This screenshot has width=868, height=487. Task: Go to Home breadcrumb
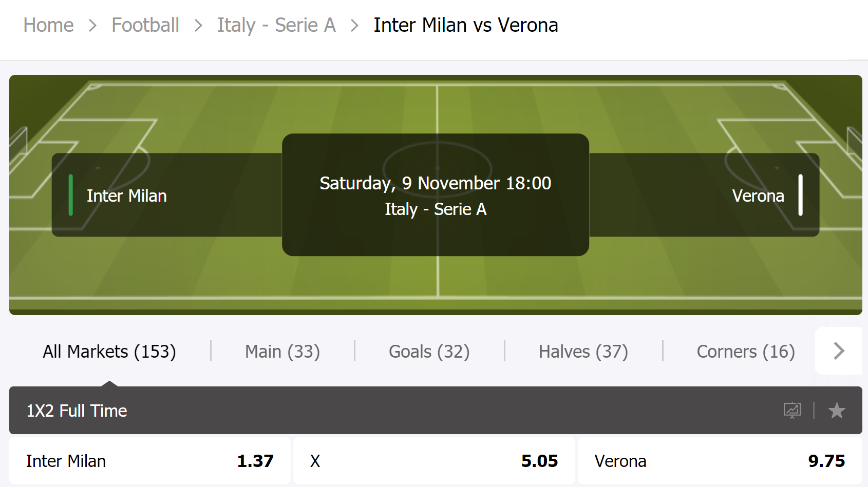pyautogui.click(x=49, y=25)
